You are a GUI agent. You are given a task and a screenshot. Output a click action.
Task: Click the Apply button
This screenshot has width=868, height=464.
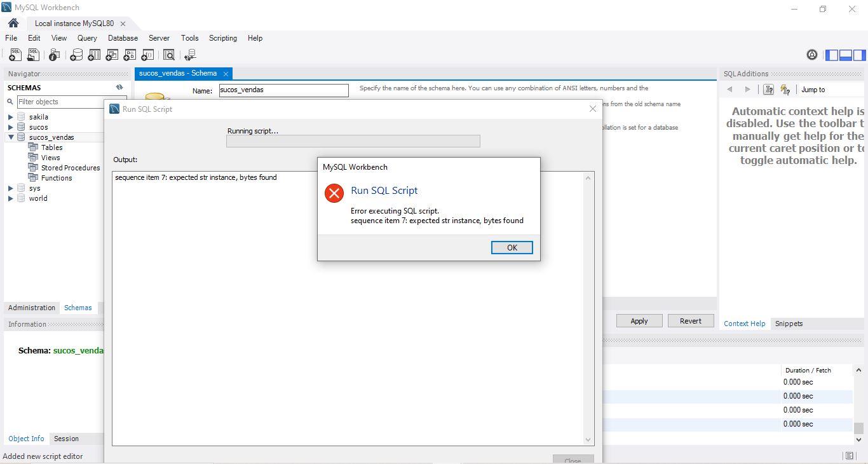[x=639, y=321]
